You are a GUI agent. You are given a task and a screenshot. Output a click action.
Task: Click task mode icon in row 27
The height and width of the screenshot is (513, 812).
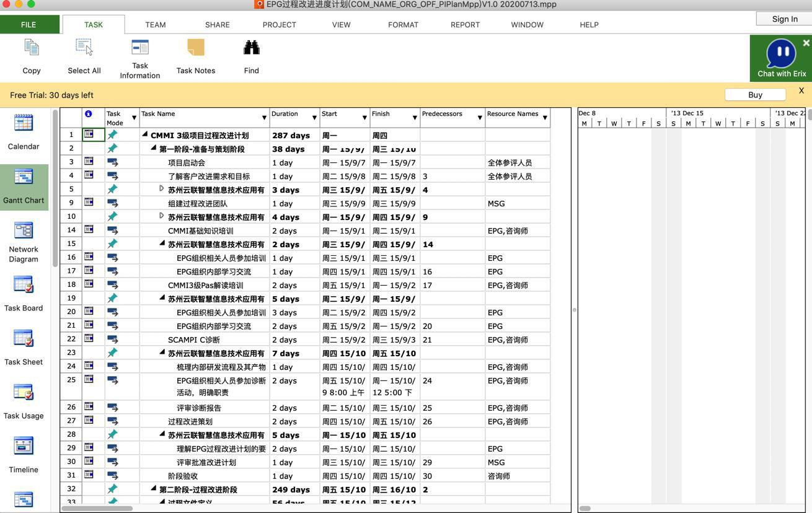pyautogui.click(x=112, y=421)
